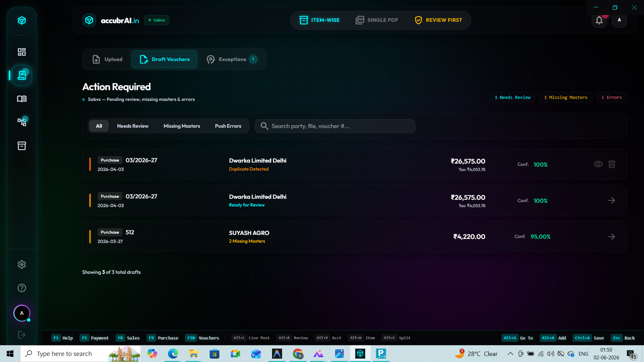Open the mapping hierarchy icon in sidebar
The image size is (644, 362).
pyautogui.click(x=22, y=122)
